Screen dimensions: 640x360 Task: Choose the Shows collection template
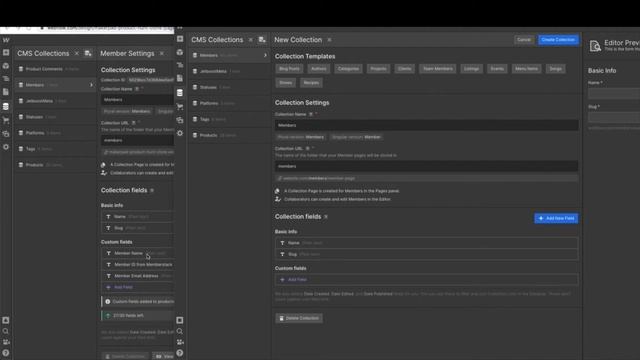286,83
